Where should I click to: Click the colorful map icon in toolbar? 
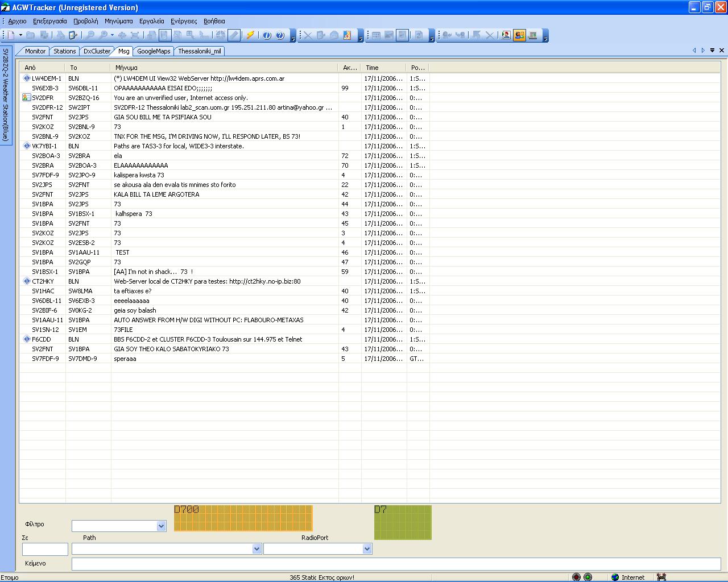[347, 35]
